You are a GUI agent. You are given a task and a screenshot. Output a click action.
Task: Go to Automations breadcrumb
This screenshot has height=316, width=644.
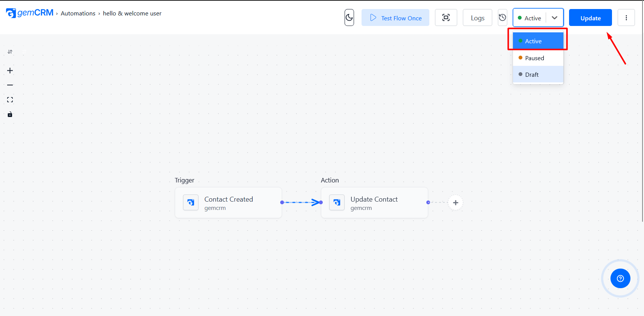tap(78, 14)
